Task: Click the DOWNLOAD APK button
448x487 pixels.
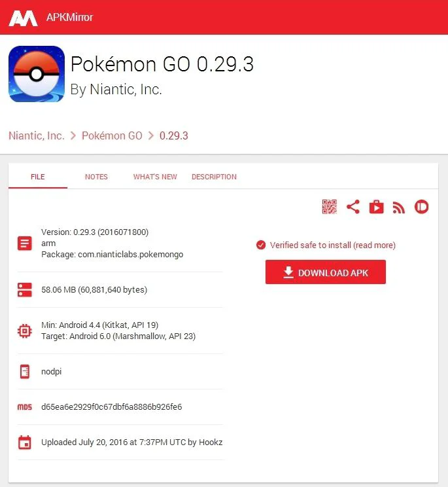Action: tap(326, 272)
